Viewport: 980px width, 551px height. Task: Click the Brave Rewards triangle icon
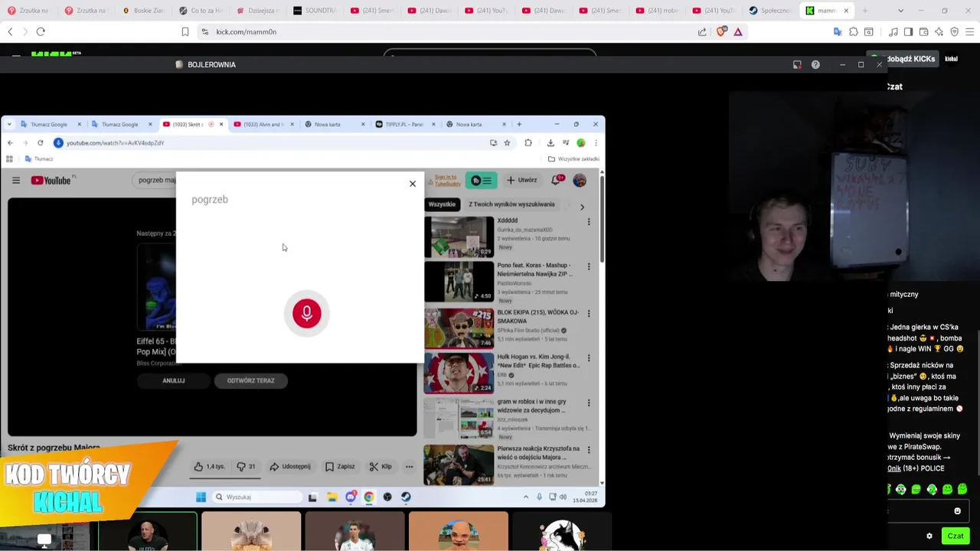point(738,31)
